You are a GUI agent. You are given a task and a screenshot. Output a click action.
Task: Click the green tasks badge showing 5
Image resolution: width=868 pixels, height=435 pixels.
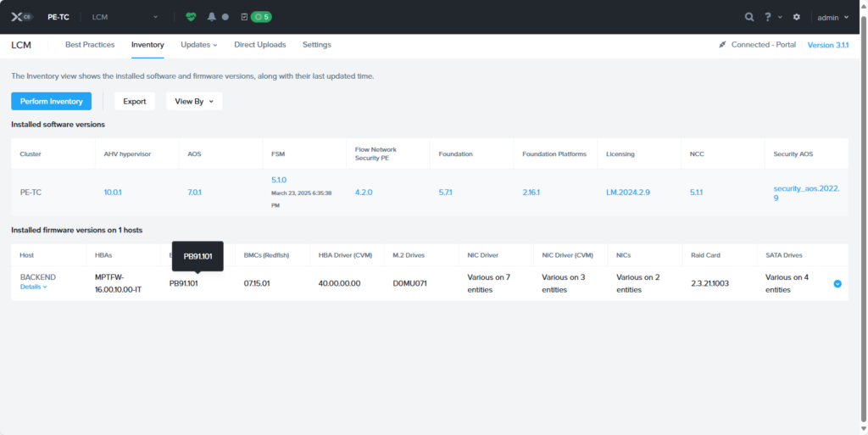[261, 17]
